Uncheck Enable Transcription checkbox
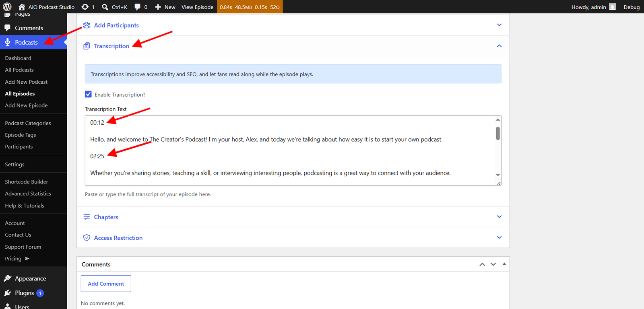 pyautogui.click(x=88, y=94)
